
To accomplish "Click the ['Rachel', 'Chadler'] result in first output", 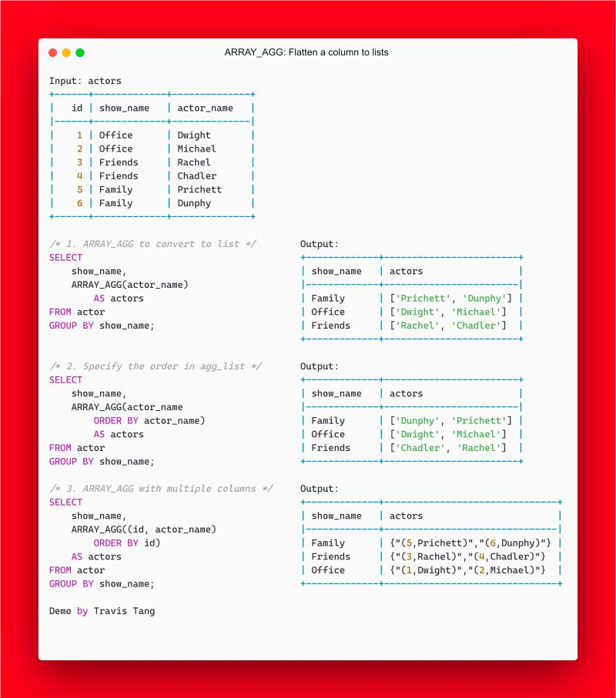I will pyautogui.click(x=448, y=326).
